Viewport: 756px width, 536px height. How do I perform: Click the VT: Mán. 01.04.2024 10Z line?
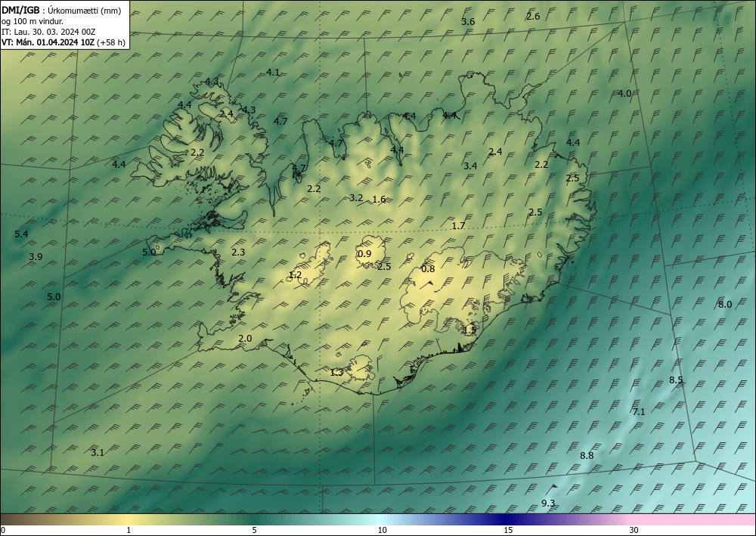(48, 42)
